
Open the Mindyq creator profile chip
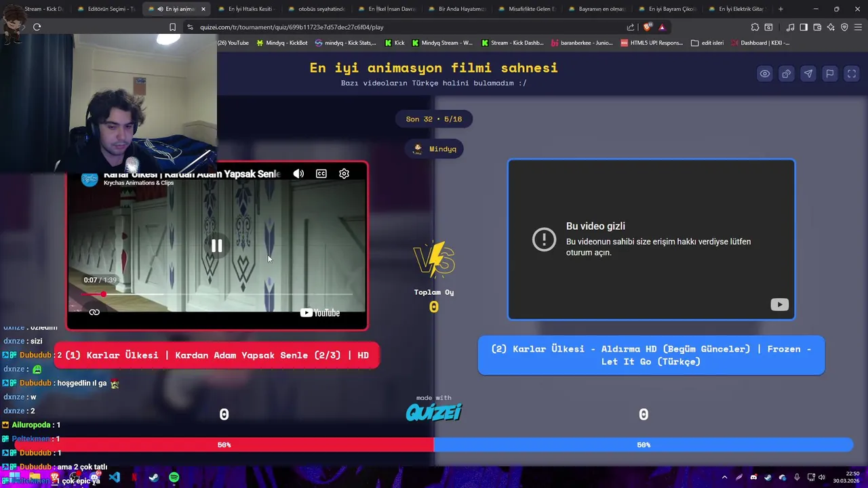434,149
